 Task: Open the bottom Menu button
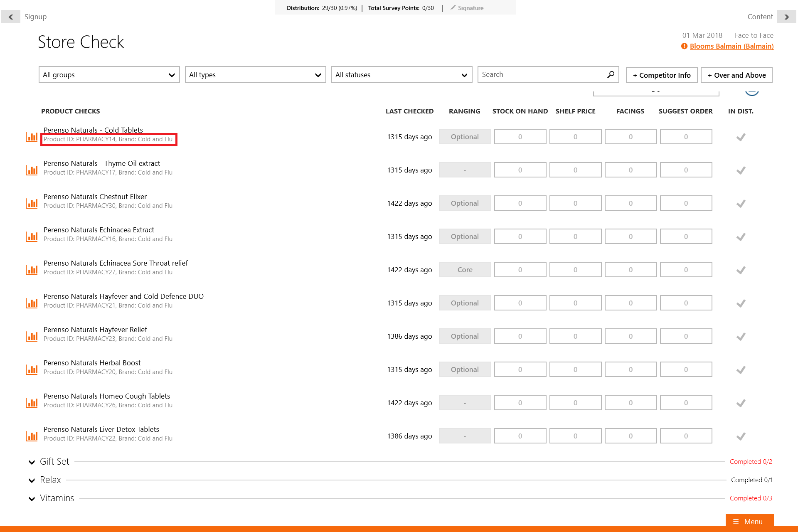click(x=749, y=522)
